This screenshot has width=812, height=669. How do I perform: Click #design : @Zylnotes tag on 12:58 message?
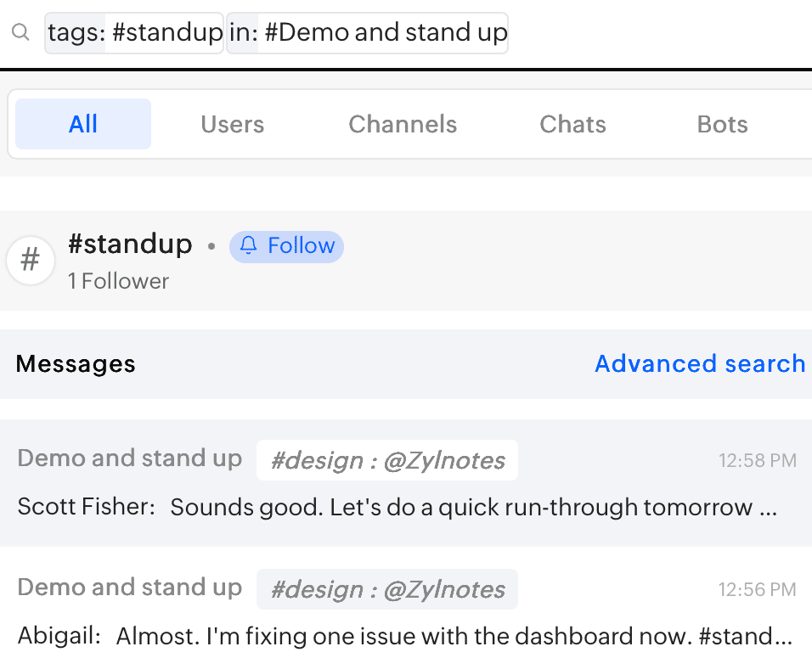[387, 460]
